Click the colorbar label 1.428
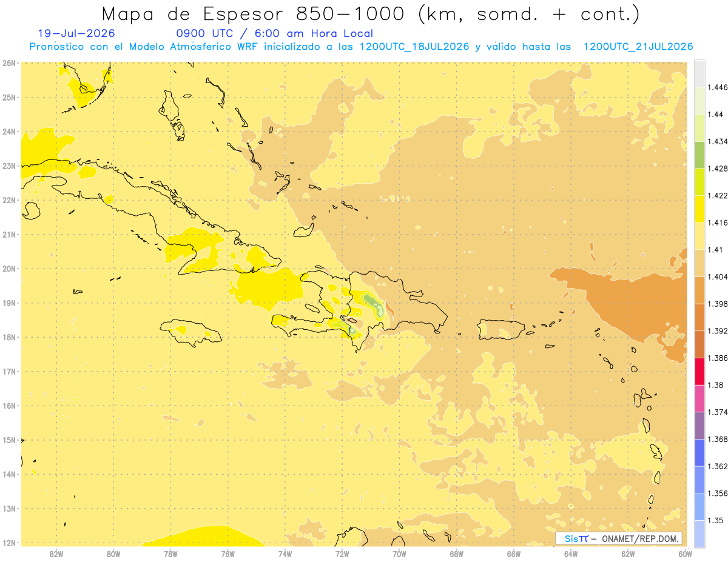Viewport: 728px width, 562px height. coord(718,169)
